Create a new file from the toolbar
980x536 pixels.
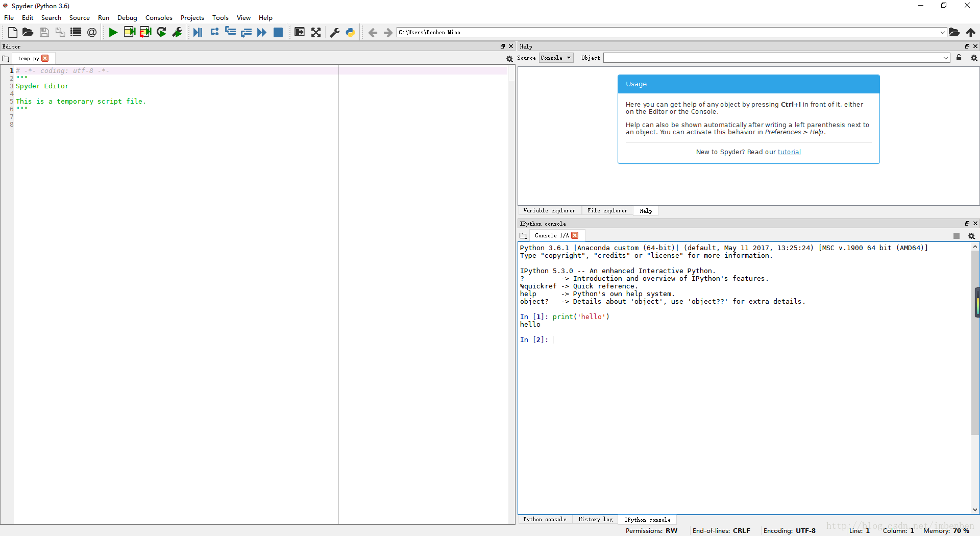click(x=13, y=33)
